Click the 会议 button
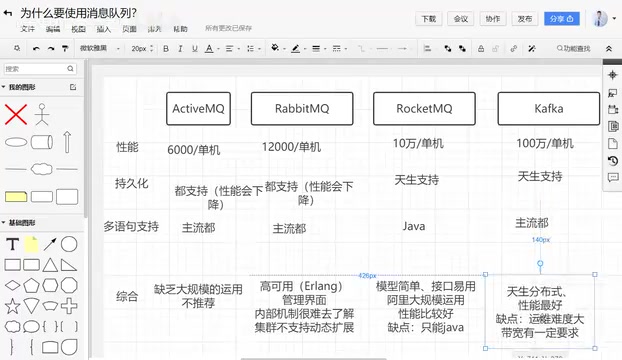 pyautogui.click(x=461, y=19)
